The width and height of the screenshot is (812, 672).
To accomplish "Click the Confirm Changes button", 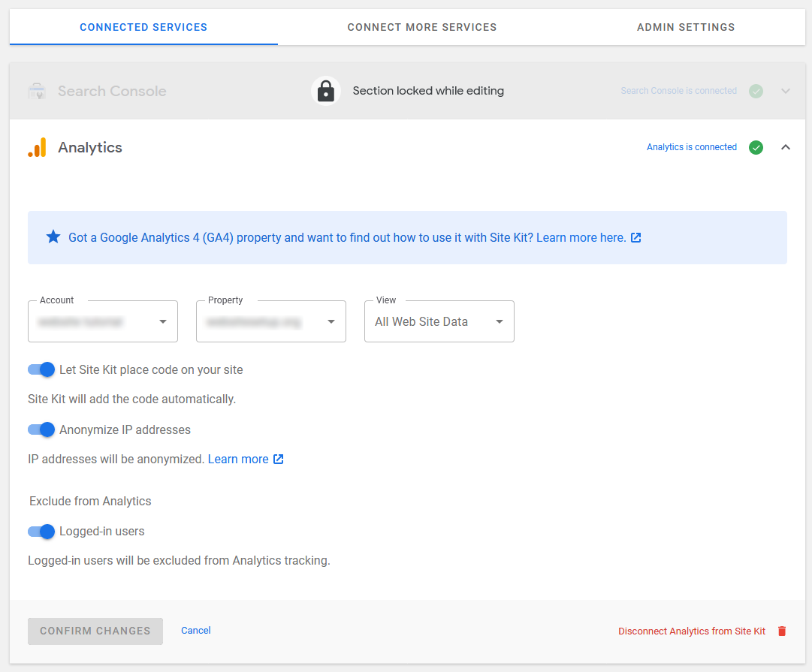I will tap(95, 631).
